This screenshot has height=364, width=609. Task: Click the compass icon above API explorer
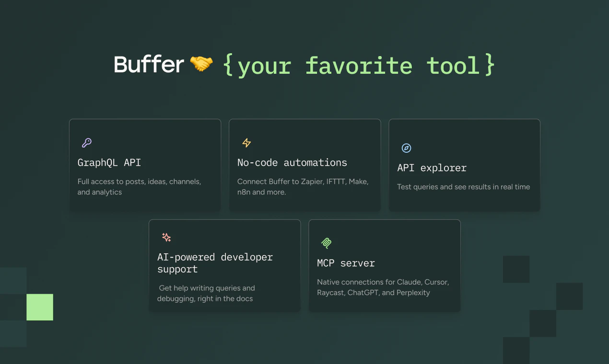tap(406, 148)
